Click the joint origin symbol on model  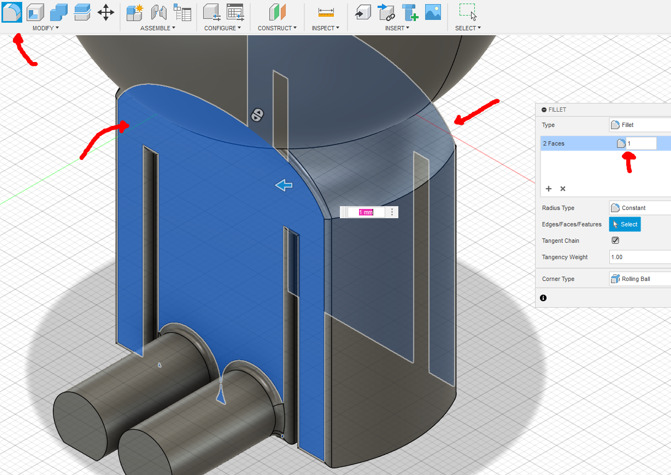(257, 115)
